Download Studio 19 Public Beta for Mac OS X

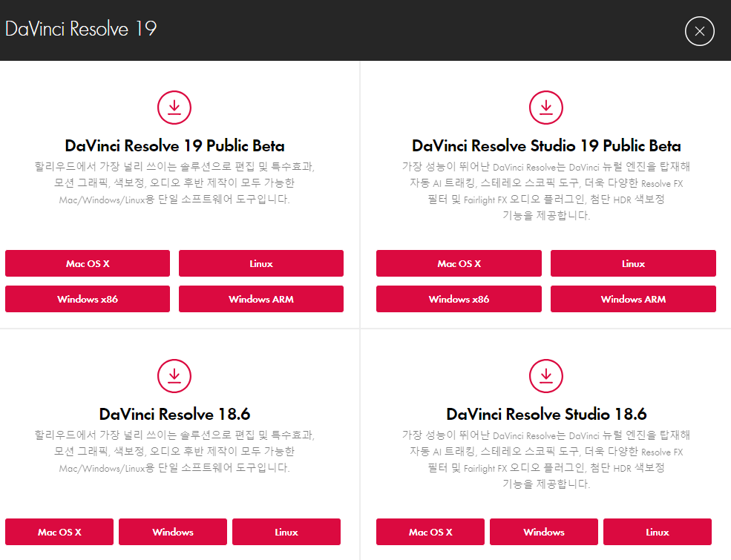(459, 263)
